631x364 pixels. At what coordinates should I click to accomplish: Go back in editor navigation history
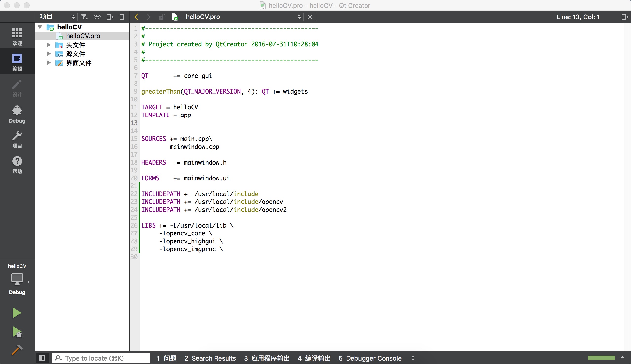(136, 17)
